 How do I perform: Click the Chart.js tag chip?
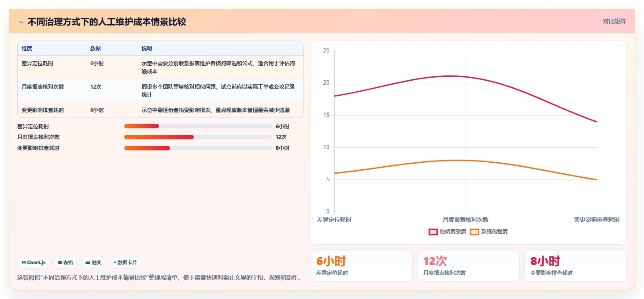pyautogui.click(x=34, y=262)
